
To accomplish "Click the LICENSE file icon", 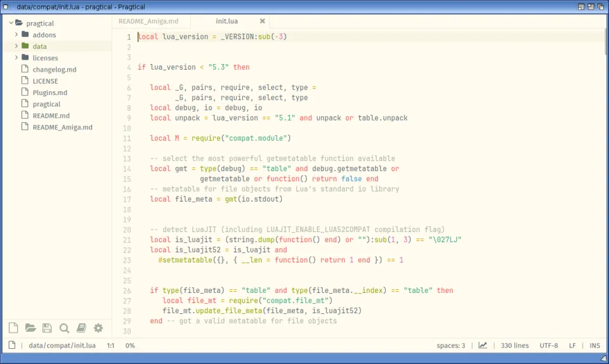I will pyautogui.click(x=25, y=81).
